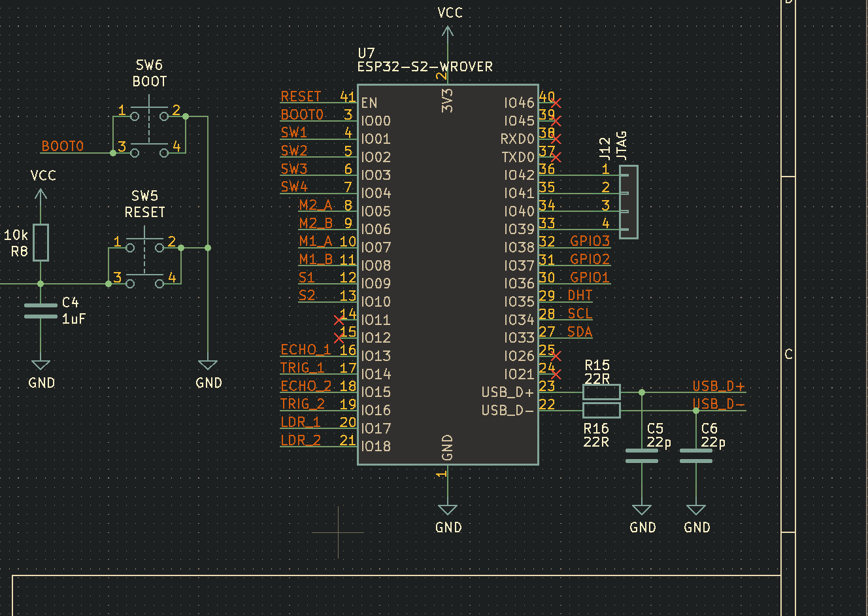This screenshot has height=616, width=868.
Task: Select capacitor C5 22p
Action: (x=642, y=454)
